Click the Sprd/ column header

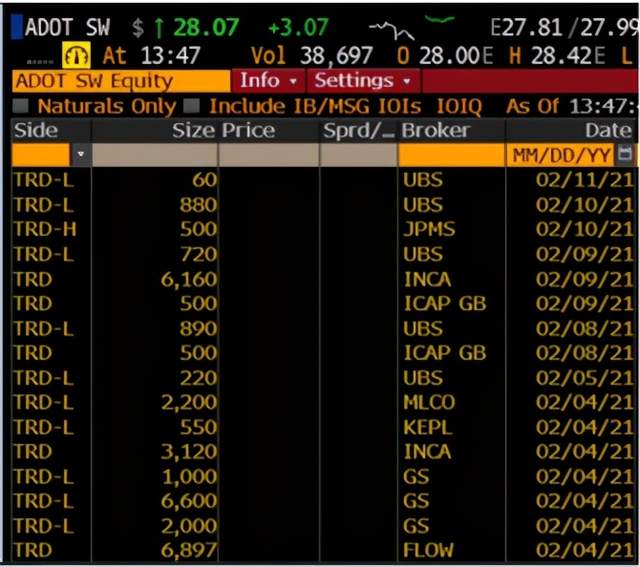pyautogui.click(x=358, y=131)
